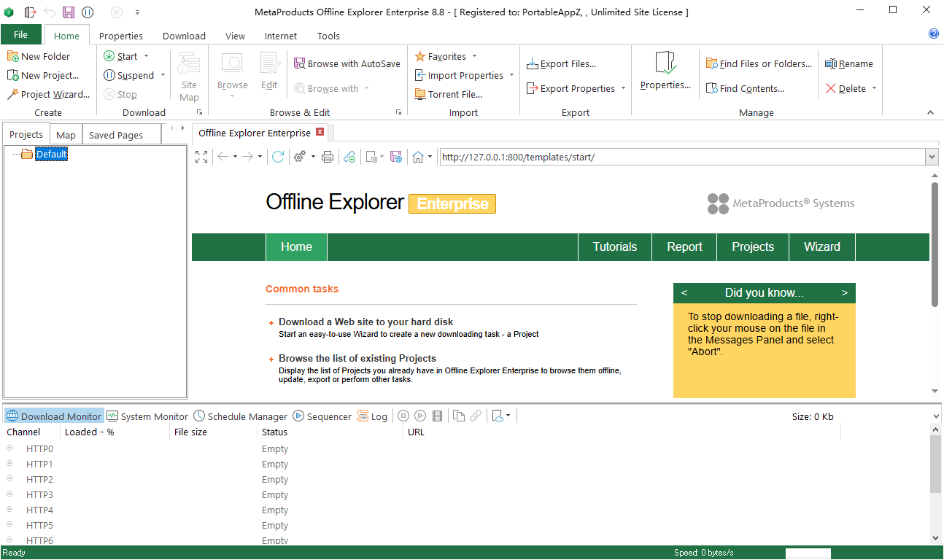Select the Project Wizard tool
The width and height of the screenshot is (944, 560).
47,94
